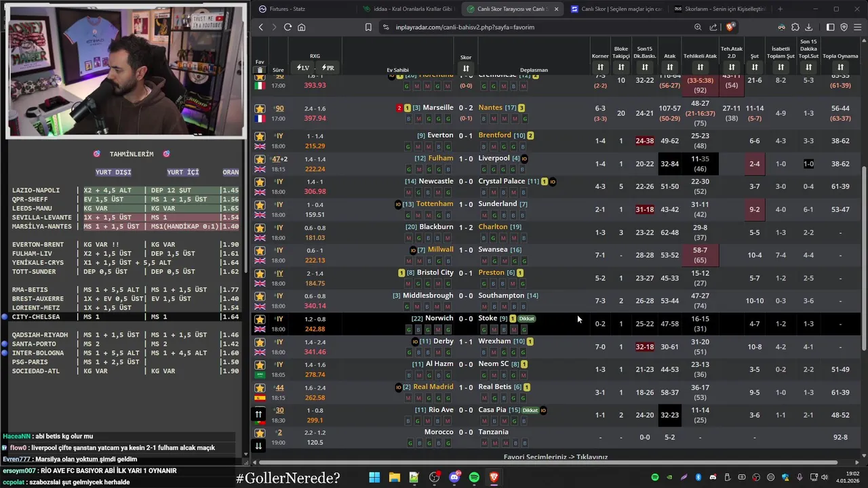This screenshot has width=868, height=488.
Task: Click RXG value 397.94
Action: 315,118
